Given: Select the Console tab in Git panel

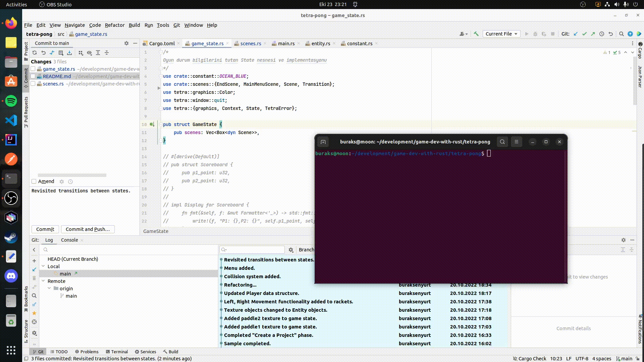Looking at the screenshot, I should point(69,240).
